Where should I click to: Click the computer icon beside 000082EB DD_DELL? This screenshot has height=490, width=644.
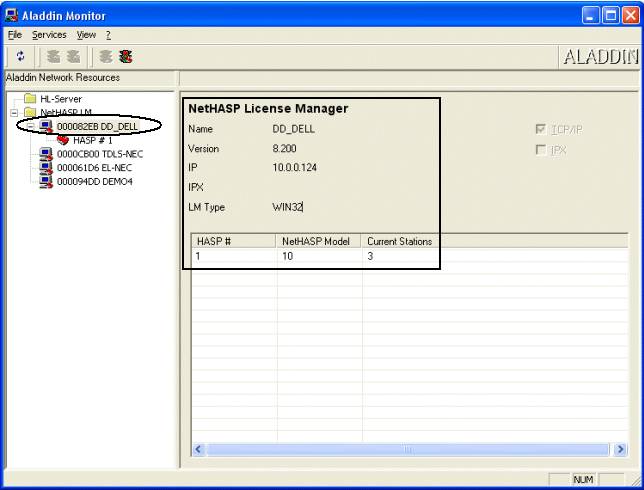pos(46,126)
